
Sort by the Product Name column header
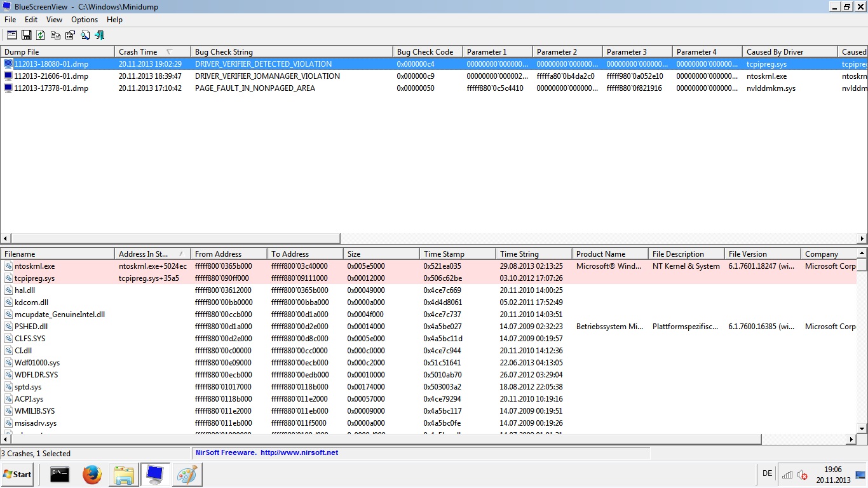(610, 254)
